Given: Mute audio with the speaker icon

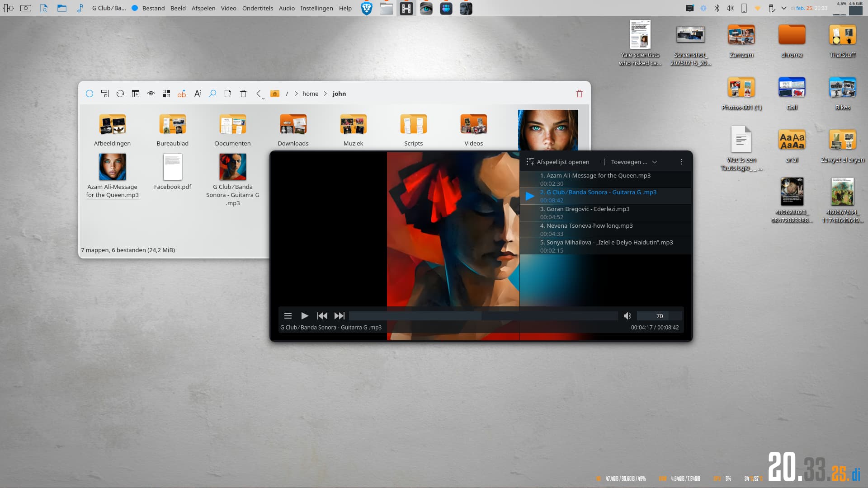Looking at the screenshot, I should pyautogui.click(x=627, y=316).
